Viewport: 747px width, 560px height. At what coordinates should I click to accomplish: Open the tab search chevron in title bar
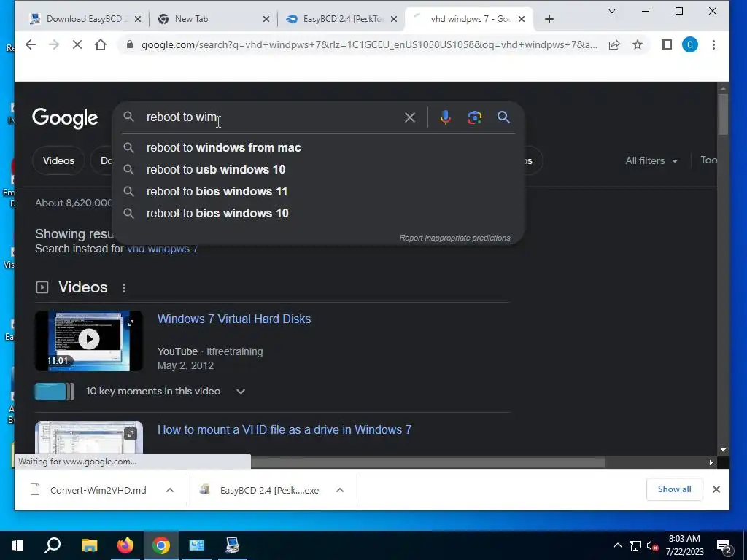612,11
